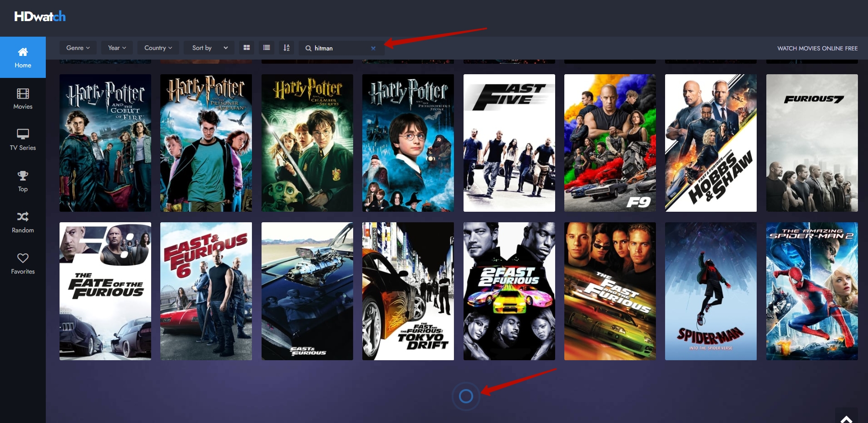Open Favorites heart section
The width and height of the screenshot is (868, 423).
[23, 264]
